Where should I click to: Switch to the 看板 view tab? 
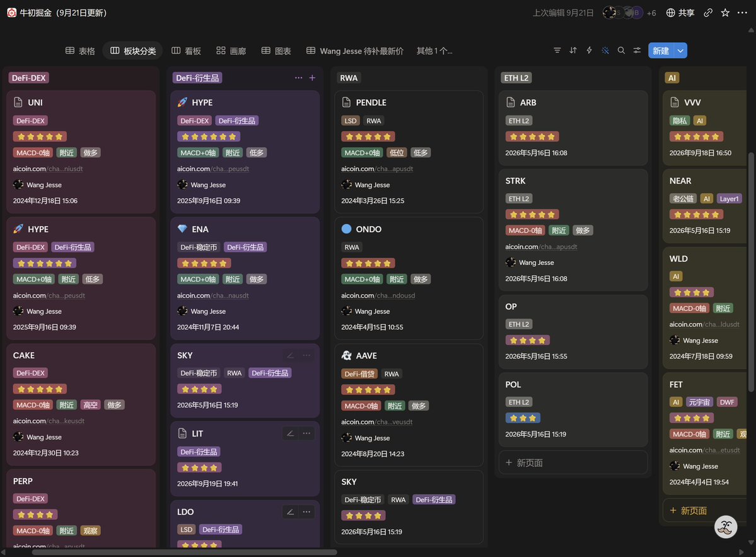coord(186,50)
